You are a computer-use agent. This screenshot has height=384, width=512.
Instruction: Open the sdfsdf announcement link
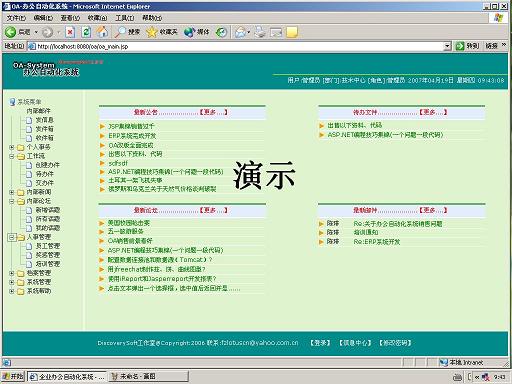click(118, 163)
